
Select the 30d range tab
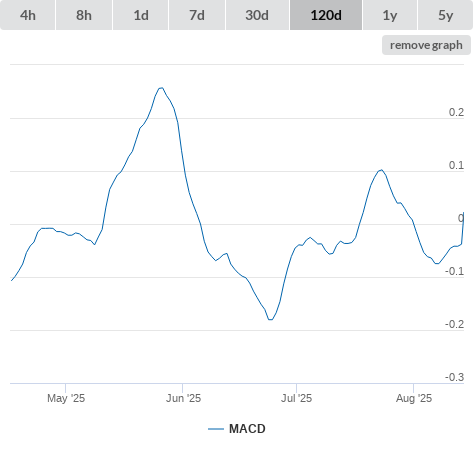[x=257, y=15]
